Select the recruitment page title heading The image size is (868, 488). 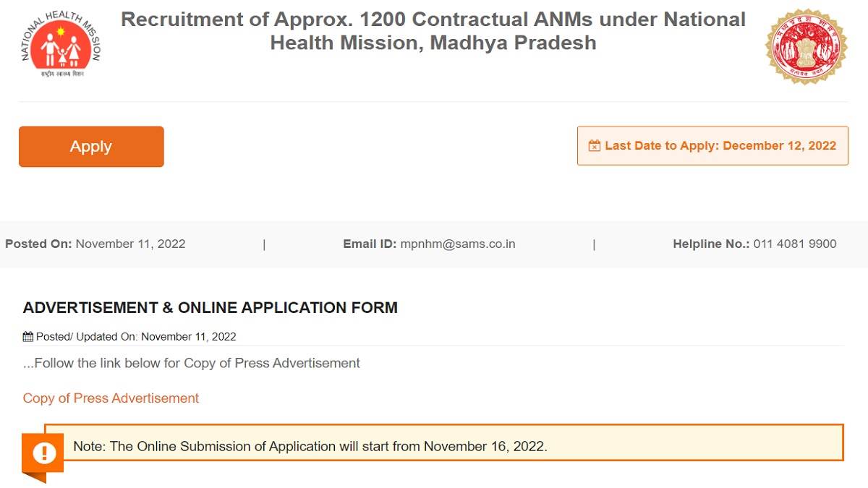click(434, 30)
